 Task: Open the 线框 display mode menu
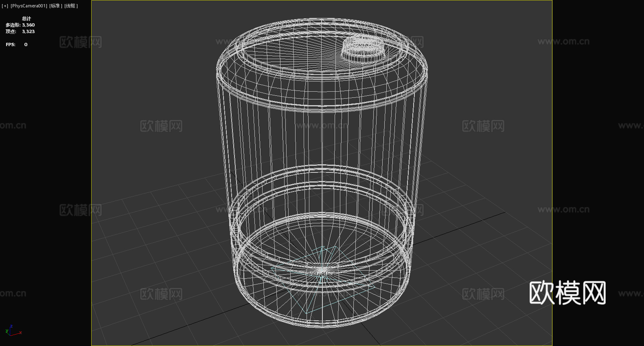71,6
